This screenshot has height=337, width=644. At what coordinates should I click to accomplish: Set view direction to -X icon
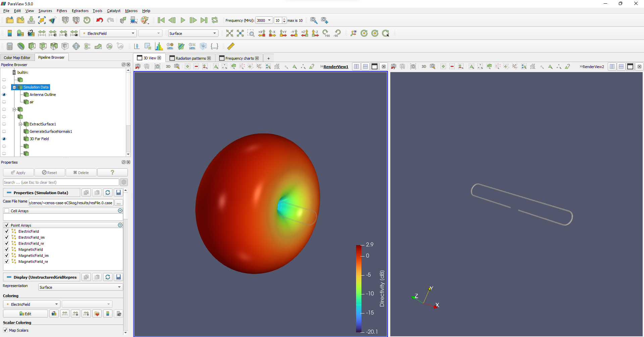coord(273,33)
